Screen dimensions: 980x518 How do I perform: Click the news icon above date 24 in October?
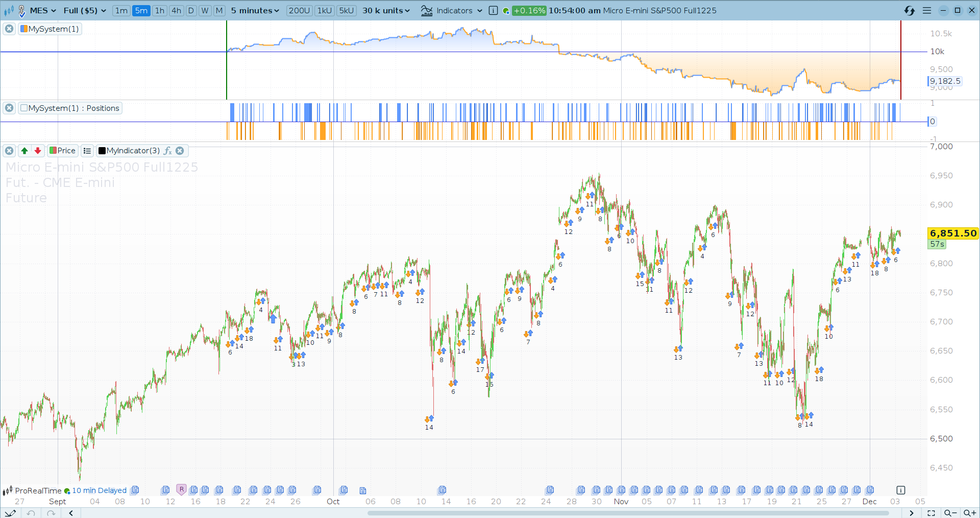coord(550,490)
